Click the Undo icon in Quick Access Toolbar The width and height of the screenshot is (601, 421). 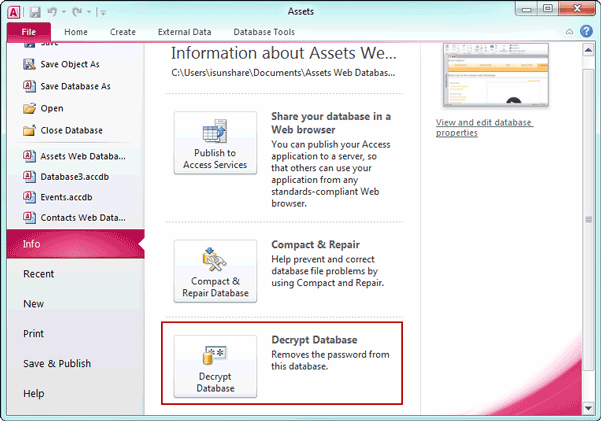pyautogui.click(x=52, y=12)
